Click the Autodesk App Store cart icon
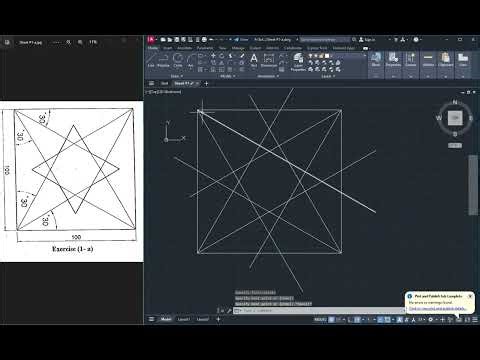 click(396, 39)
